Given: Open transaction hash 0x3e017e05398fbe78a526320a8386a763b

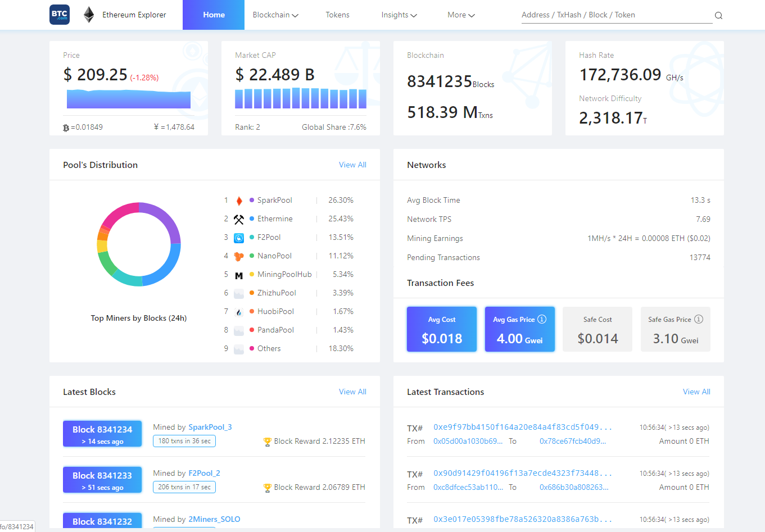Looking at the screenshot, I should point(523,519).
